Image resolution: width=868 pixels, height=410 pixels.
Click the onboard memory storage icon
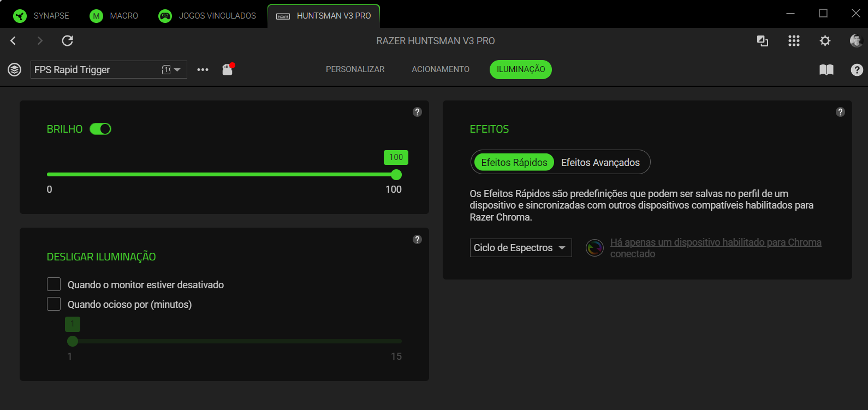coord(228,69)
